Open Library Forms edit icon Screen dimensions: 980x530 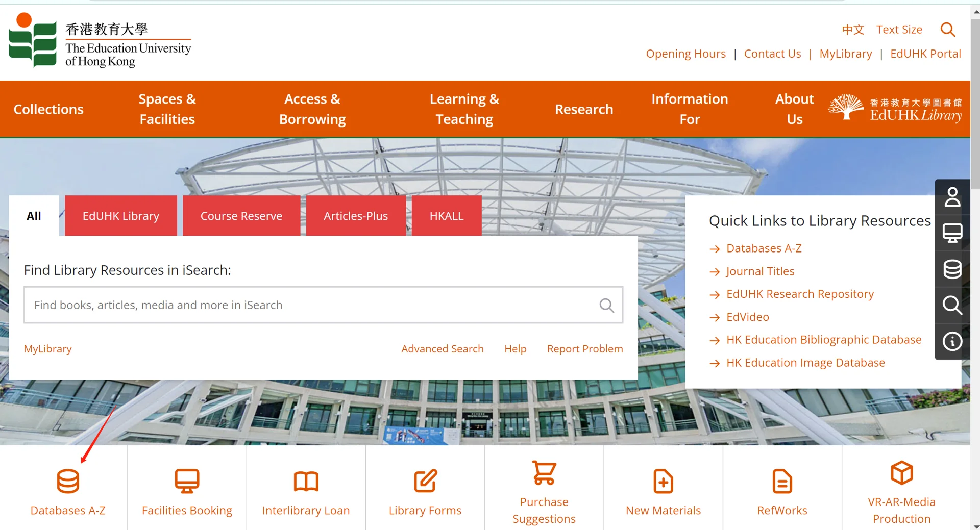[425, 481]
